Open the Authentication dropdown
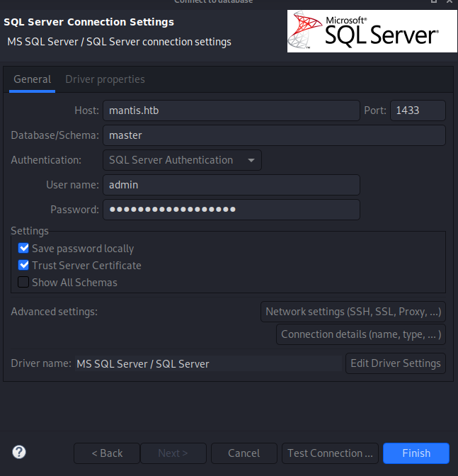Viewport: 458px width, 476px height. point(182,160)
